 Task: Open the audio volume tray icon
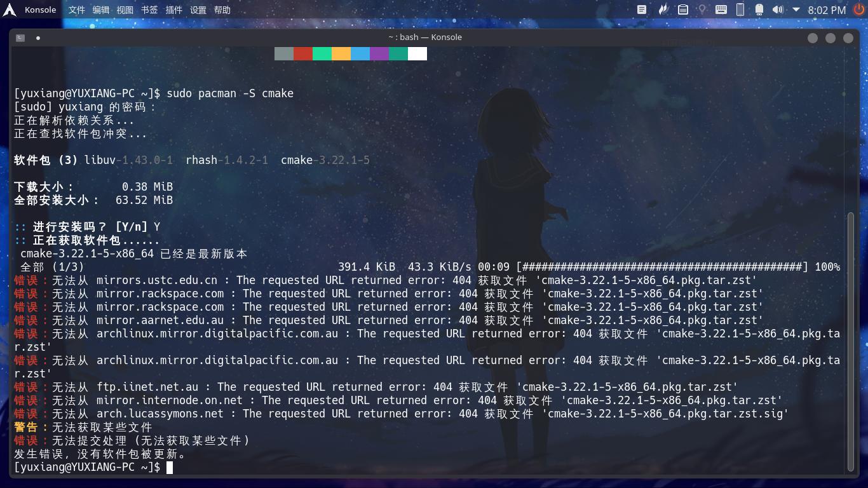(x=778, y=10)
